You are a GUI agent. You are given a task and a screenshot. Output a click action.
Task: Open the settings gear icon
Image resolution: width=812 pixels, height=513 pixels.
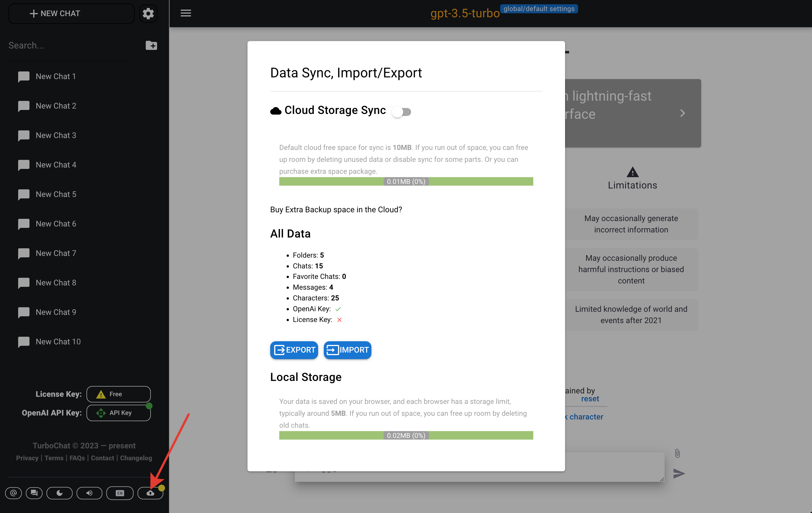click(x=148, y=14)
